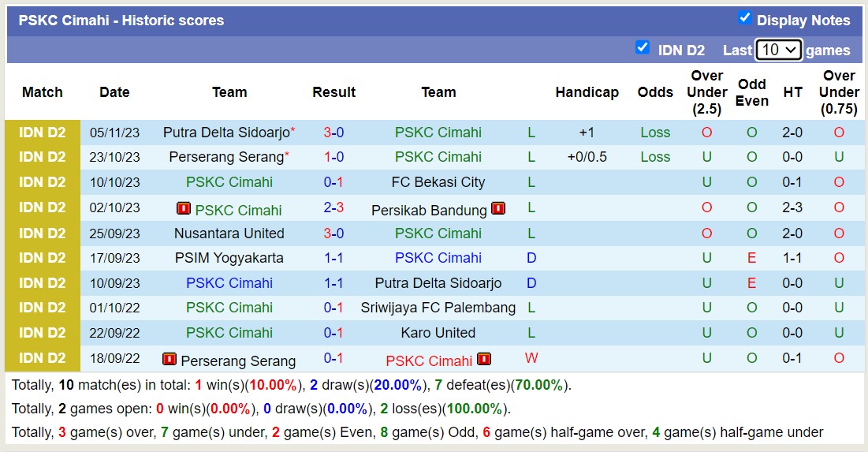Toggle the IDN D2 league filter checkbox
Screen dimensions: 868x452
(643, 48)
